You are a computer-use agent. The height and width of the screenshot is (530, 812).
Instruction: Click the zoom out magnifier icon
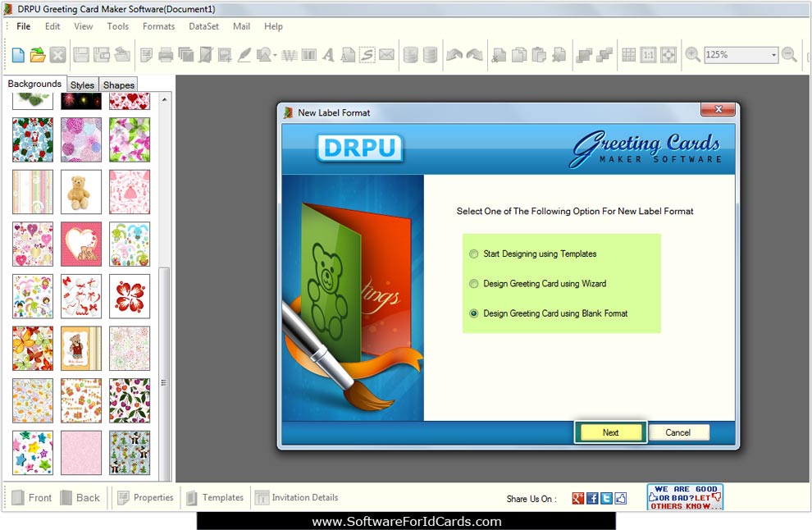[789, 54]
